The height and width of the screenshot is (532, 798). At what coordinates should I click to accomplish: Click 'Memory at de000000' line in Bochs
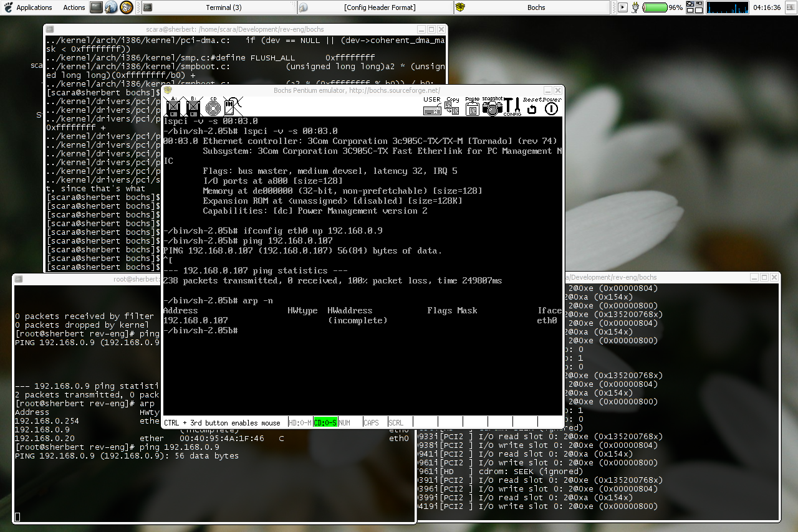click(x=342, y=191)
